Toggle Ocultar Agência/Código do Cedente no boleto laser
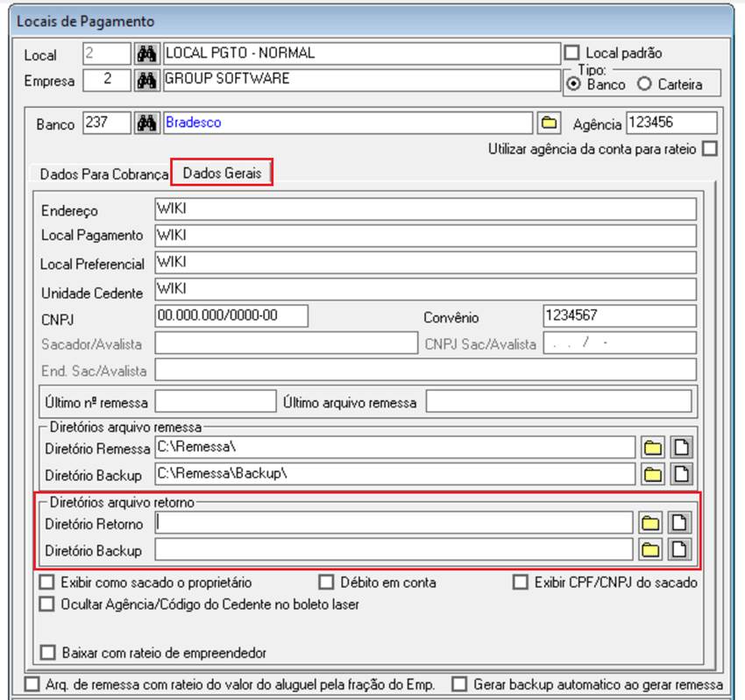The image size is (745, 700). (x=46, y=604)
